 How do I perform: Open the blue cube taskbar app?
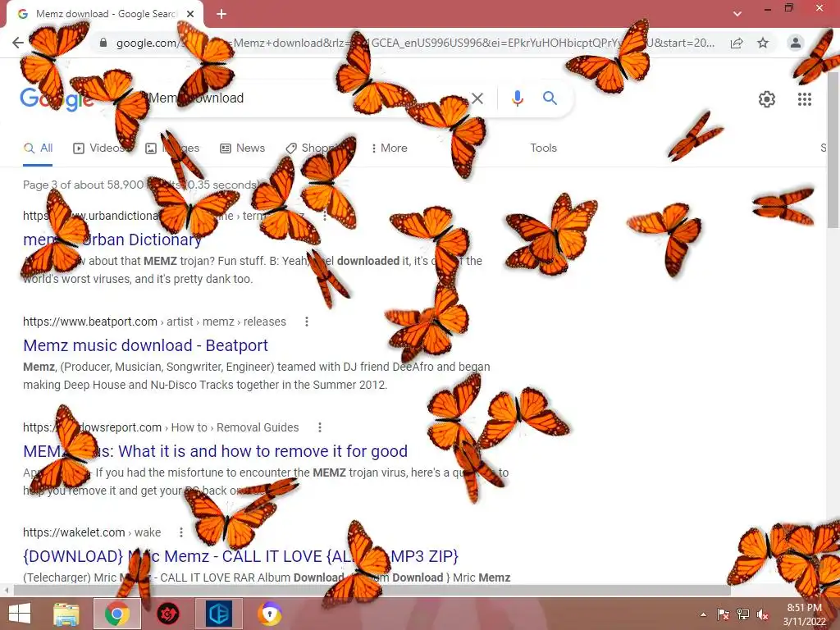tap(218, 614)
